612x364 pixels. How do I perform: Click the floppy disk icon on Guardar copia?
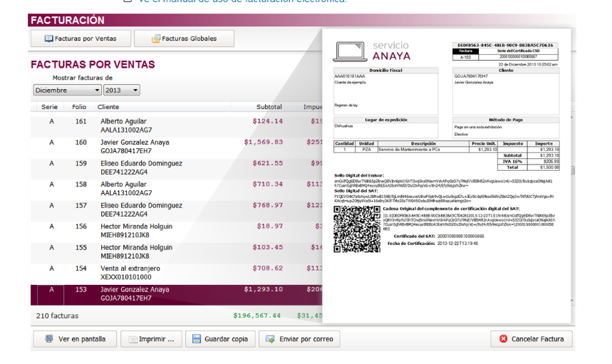pos(197,339)
